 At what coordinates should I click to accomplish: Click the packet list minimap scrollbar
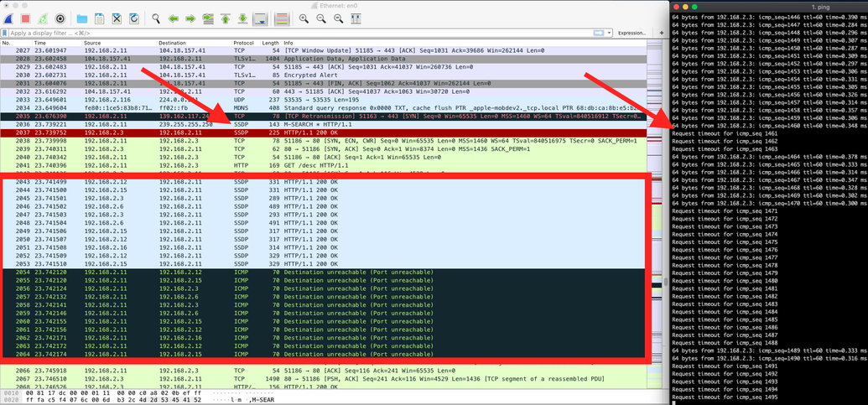coord(654,213)
